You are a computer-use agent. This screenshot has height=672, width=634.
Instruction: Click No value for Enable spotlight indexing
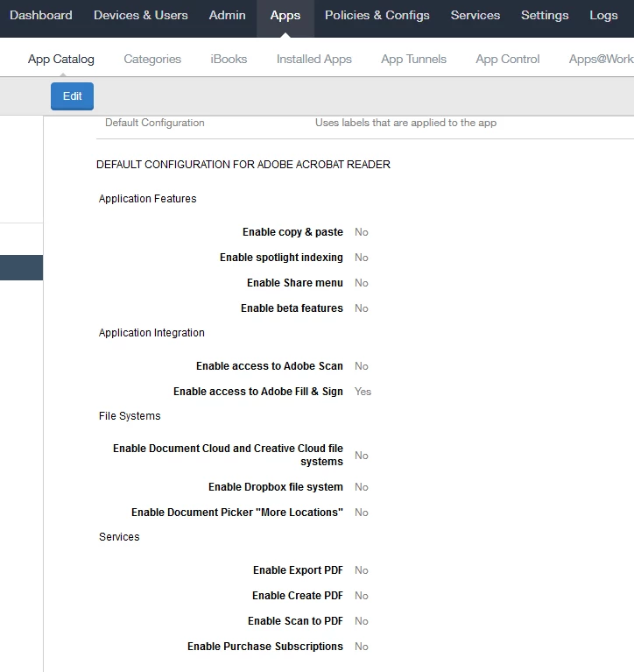tap(361, 257)
